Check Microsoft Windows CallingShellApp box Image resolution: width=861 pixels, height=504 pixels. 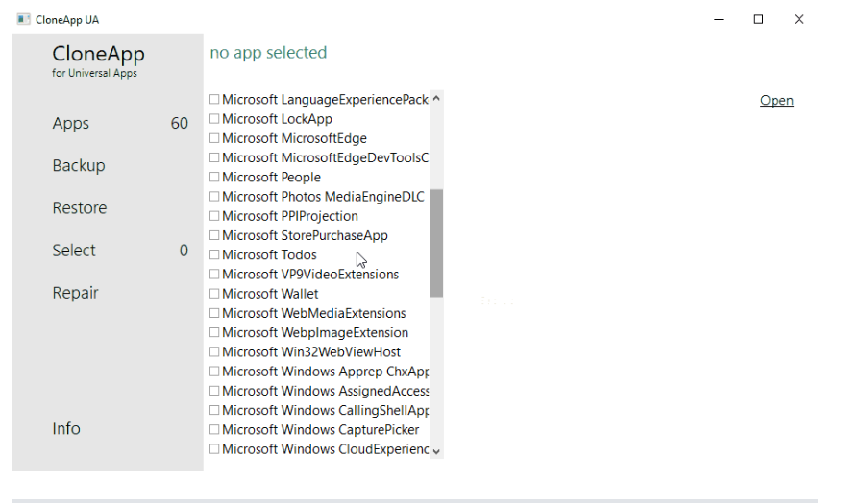click(x=214, y=410)
